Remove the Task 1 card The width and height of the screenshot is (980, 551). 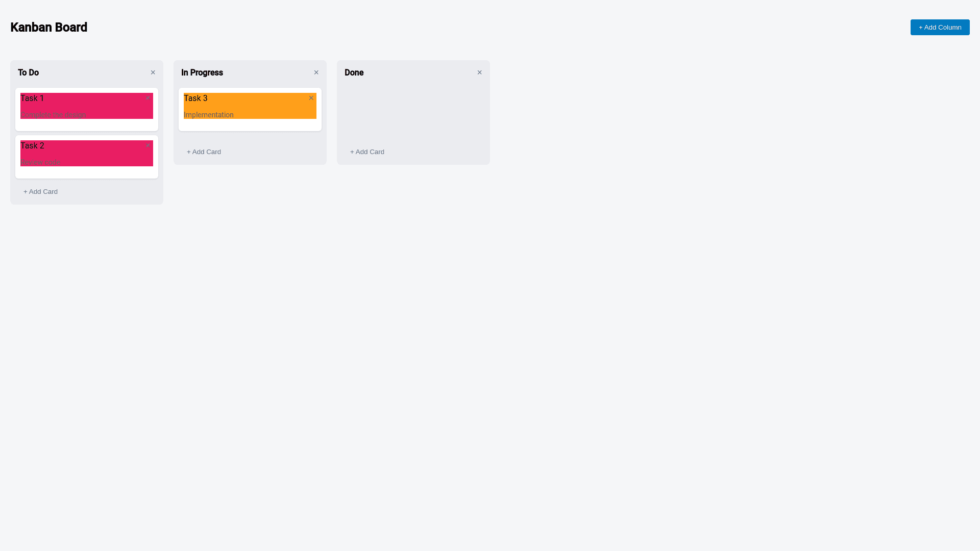pyautogui.click(x=148, y=98)
